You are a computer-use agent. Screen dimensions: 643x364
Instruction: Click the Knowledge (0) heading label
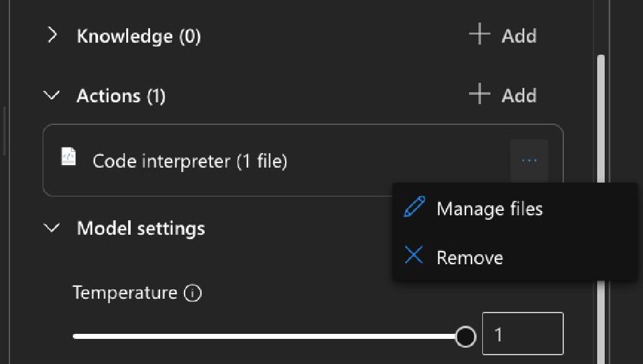pos(138,36)
